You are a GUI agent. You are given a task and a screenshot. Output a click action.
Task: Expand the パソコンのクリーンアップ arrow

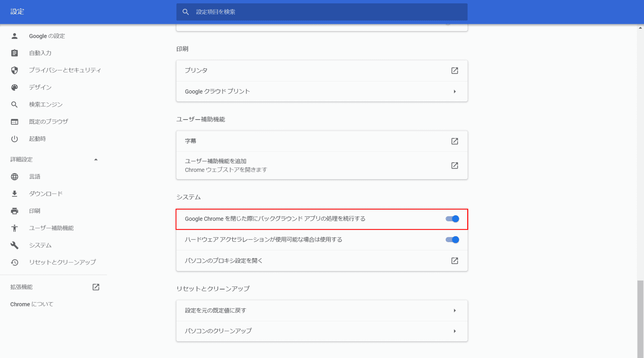click(x=455, y=331)
